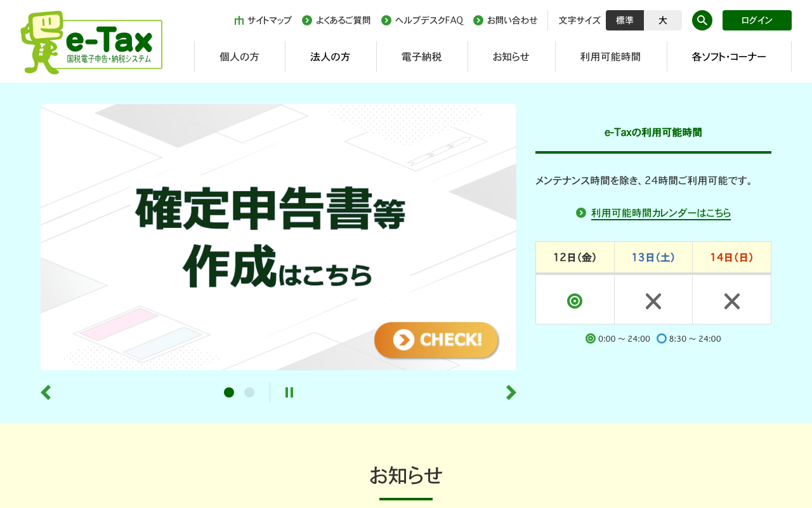Open the 利用可能時間 menu
Image resolution: width=812 pixels, height=508 pixels.
point(611,57)
